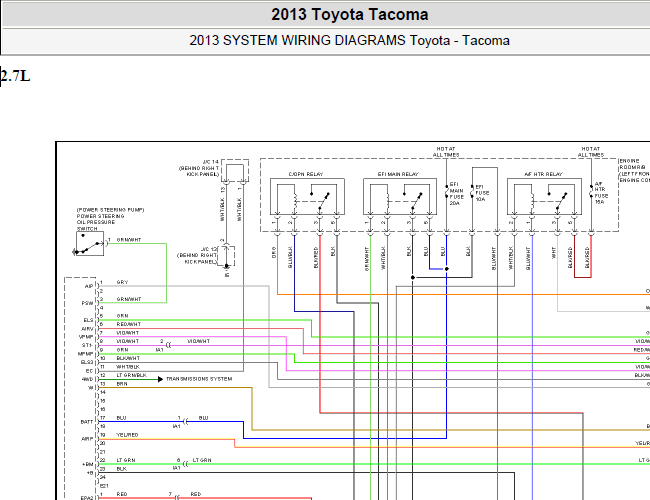Click 'HOT AT ALL TIMES' above A/F HTR FUSE

(591, 152)
